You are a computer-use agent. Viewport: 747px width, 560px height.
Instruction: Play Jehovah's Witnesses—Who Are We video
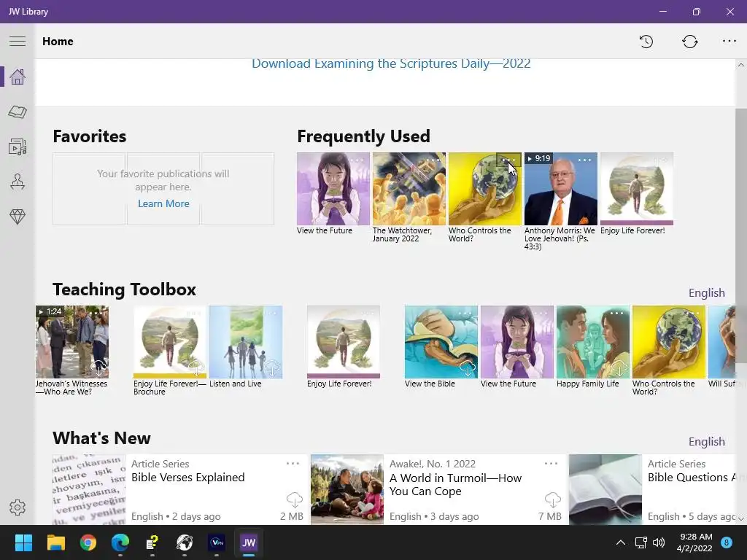[x=72, y=342]
